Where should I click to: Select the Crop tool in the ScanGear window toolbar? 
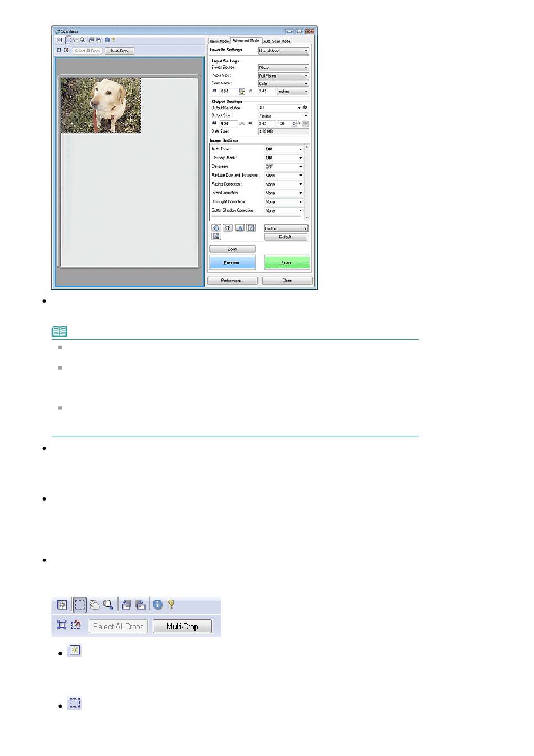[67, 40]
